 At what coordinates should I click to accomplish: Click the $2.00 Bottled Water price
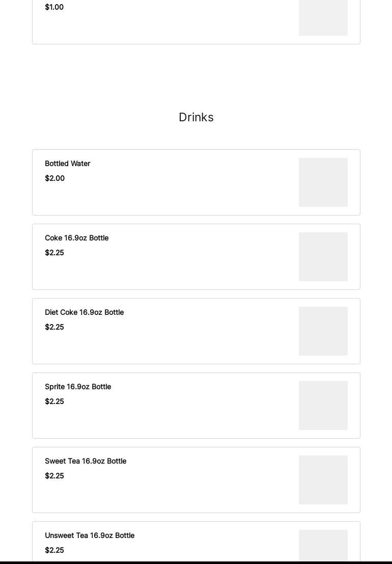(55, 178)
